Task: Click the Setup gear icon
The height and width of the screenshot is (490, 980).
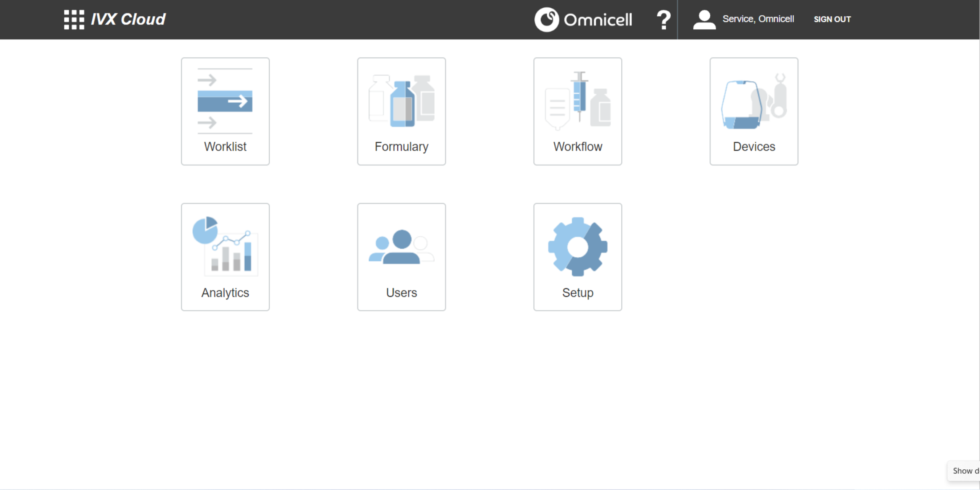Action: pyautogui.click(x=578, y=247)
